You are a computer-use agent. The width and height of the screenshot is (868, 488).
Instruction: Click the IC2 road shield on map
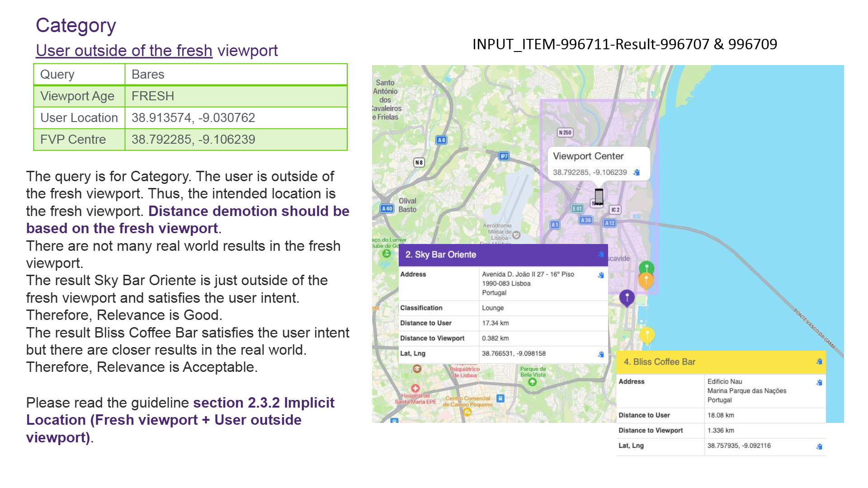(615, 210)
